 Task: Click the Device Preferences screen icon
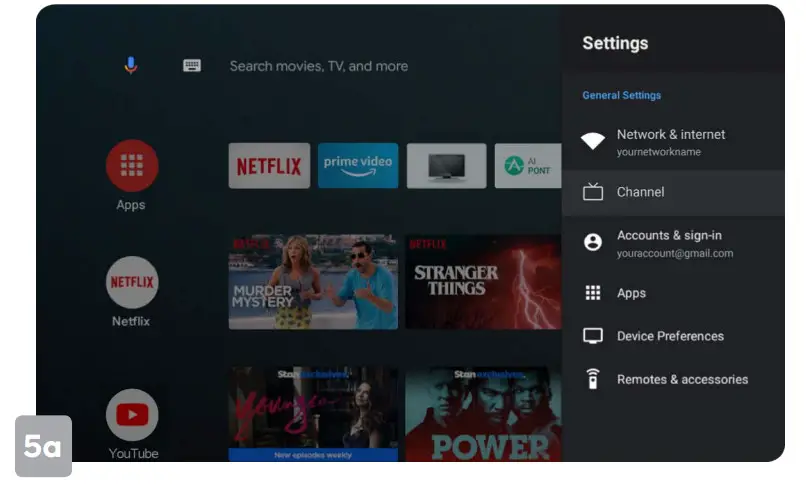(593, 336)
